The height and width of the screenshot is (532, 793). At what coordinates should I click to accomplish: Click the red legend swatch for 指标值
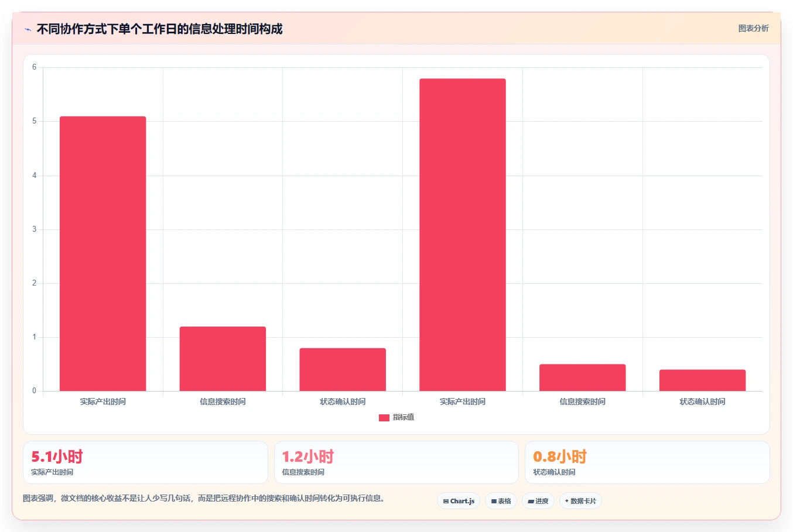384,417
